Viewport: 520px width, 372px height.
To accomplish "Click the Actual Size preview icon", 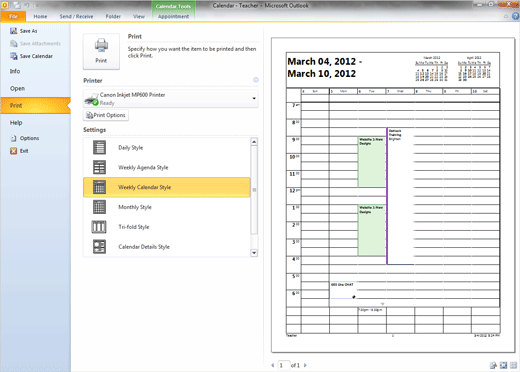I will click(493, 365).
